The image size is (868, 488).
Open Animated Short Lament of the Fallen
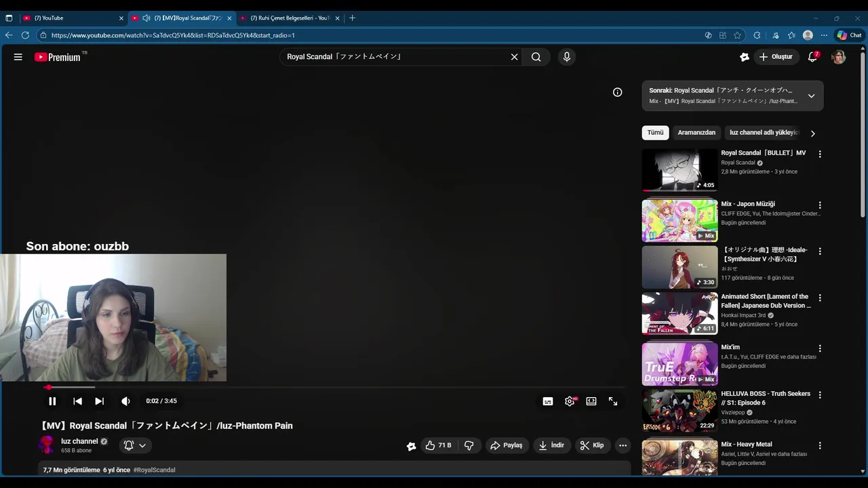coord(766,301)
